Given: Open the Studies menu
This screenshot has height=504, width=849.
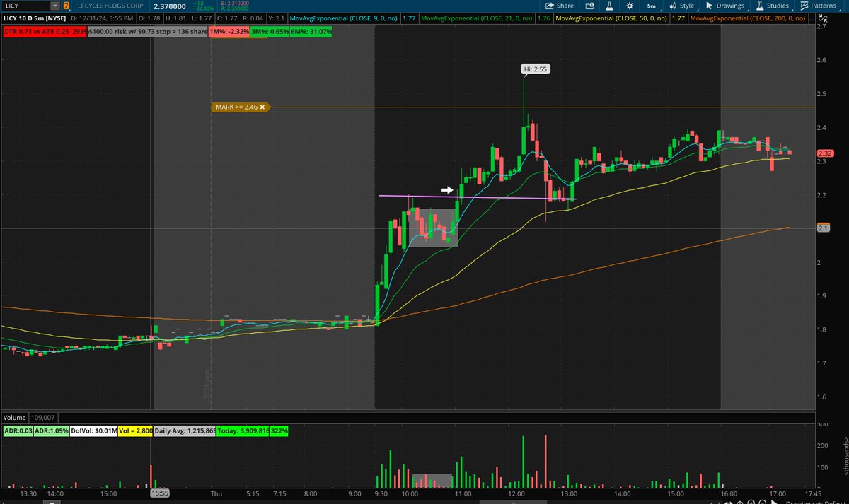Looking at the screenshot, I should click(773, 5).
